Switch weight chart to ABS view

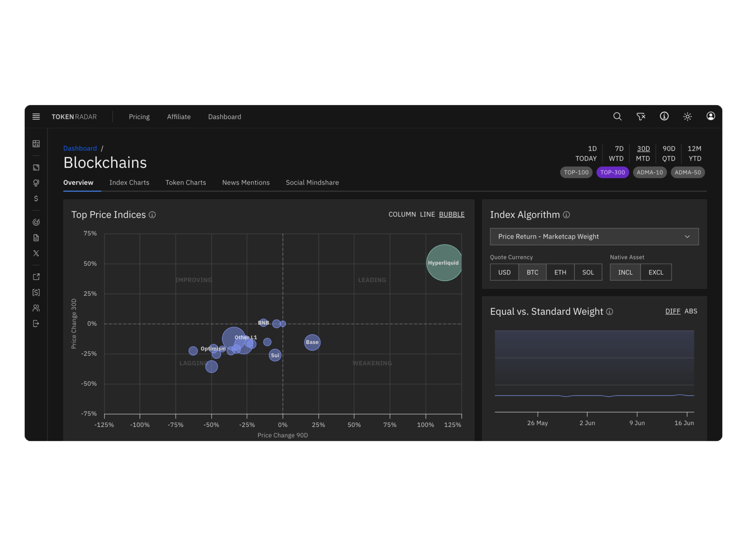click(x=691, y=311)
